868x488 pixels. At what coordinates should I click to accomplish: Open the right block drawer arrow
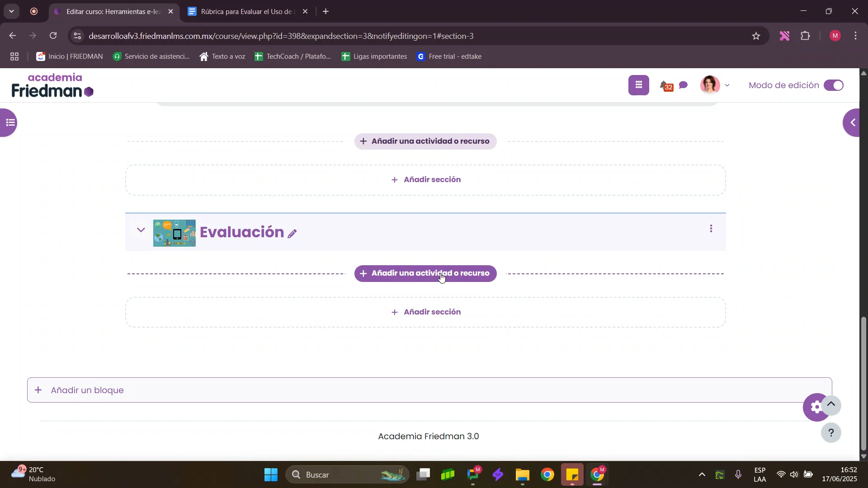coord(853,122)
